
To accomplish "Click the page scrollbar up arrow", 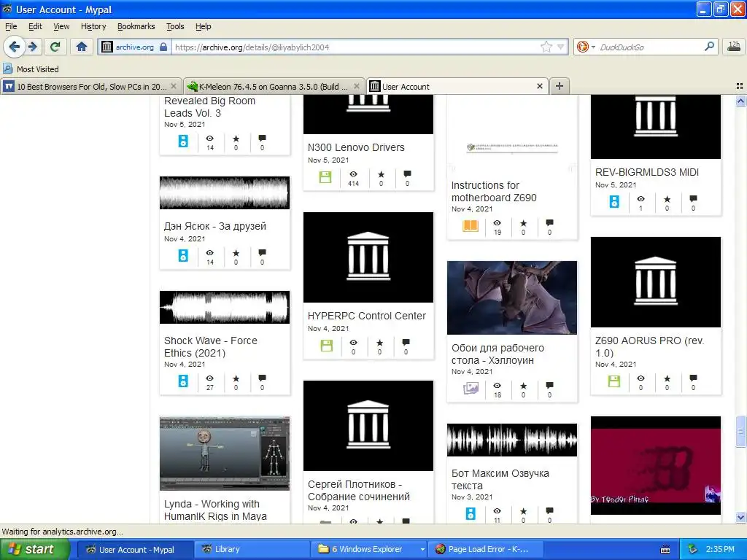I will pyautogui.click(x=740, y=101).
